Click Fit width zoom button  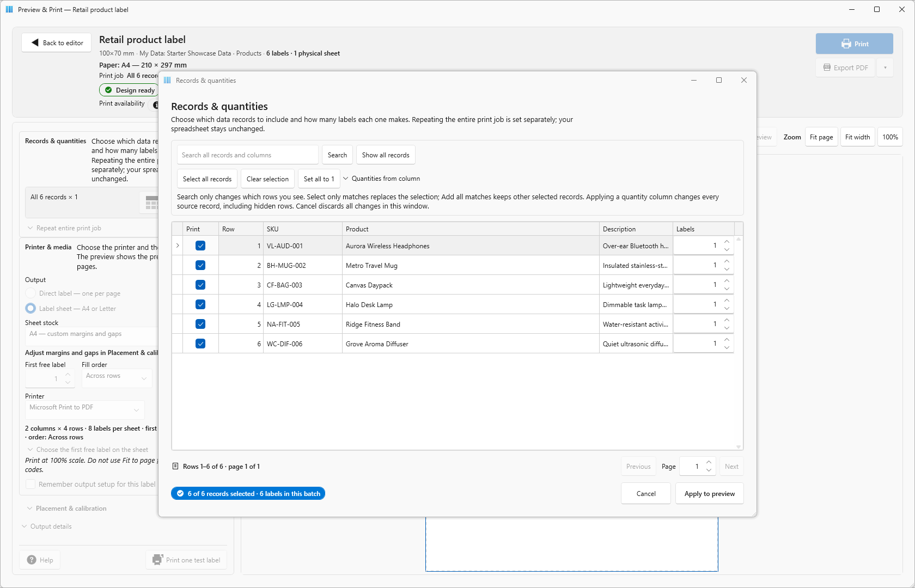857,137
